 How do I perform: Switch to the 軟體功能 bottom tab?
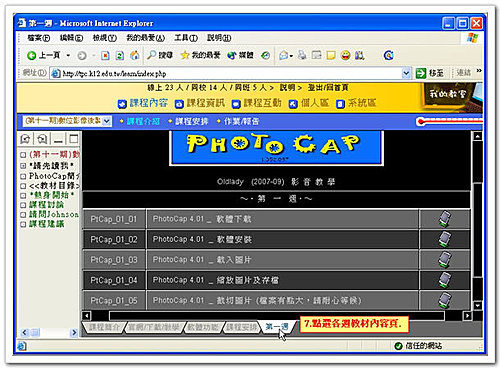[203, 327]
